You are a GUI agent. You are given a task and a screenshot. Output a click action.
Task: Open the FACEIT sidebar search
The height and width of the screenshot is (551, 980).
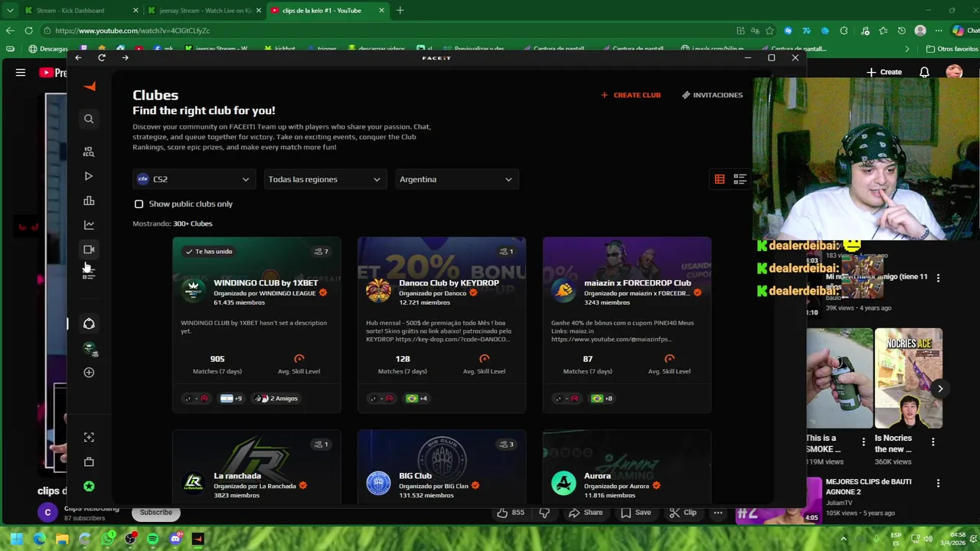click(89, 119)
